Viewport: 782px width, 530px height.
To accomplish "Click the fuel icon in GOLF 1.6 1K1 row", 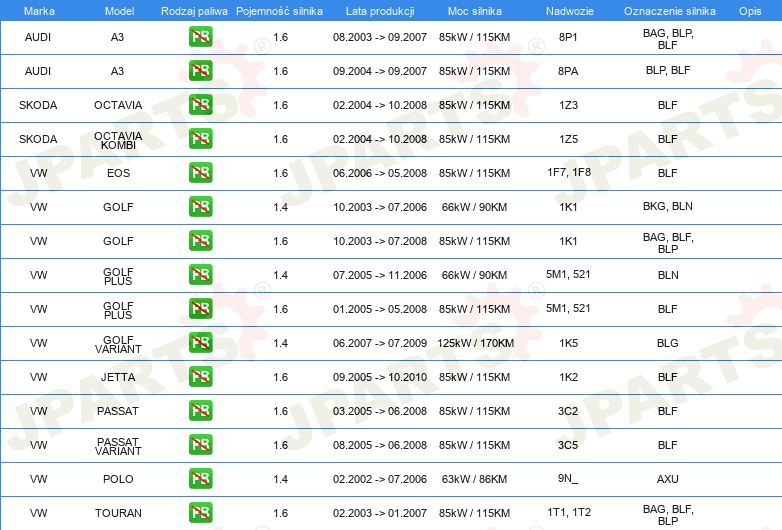I will click(x=200, y=241).
